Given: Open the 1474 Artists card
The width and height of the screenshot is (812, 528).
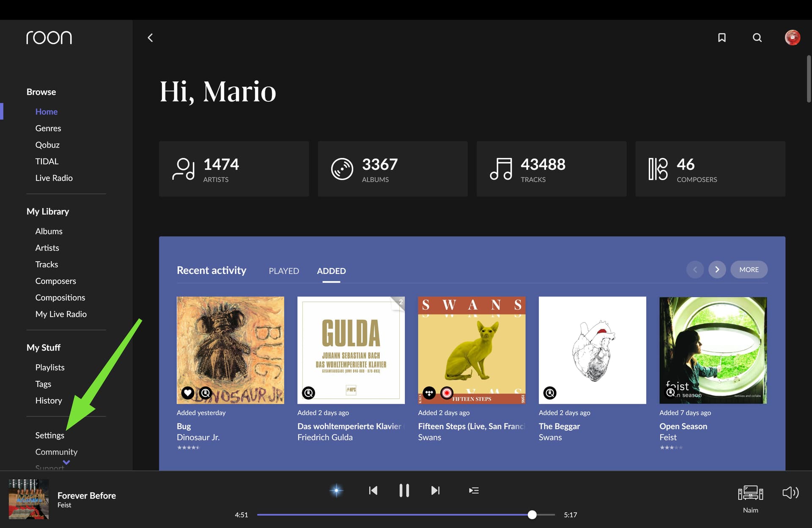Looking at the screenshot, I should (x=234, y=169).
